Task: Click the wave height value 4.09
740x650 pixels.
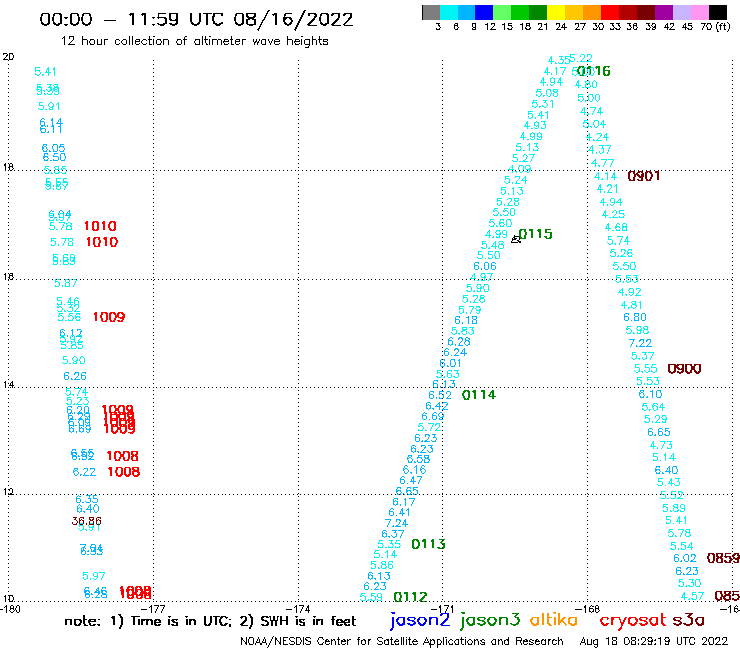Action: pyautogui.click(x=520, y=169)
